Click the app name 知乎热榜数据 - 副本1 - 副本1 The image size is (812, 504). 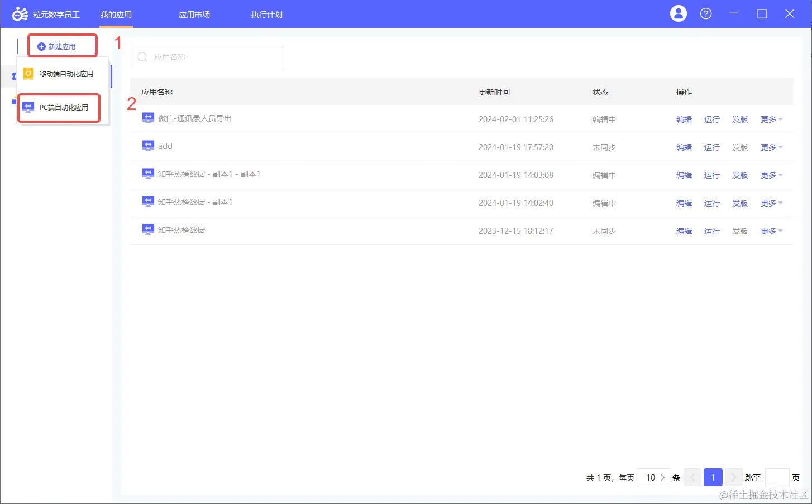click(x=209, y=174)
